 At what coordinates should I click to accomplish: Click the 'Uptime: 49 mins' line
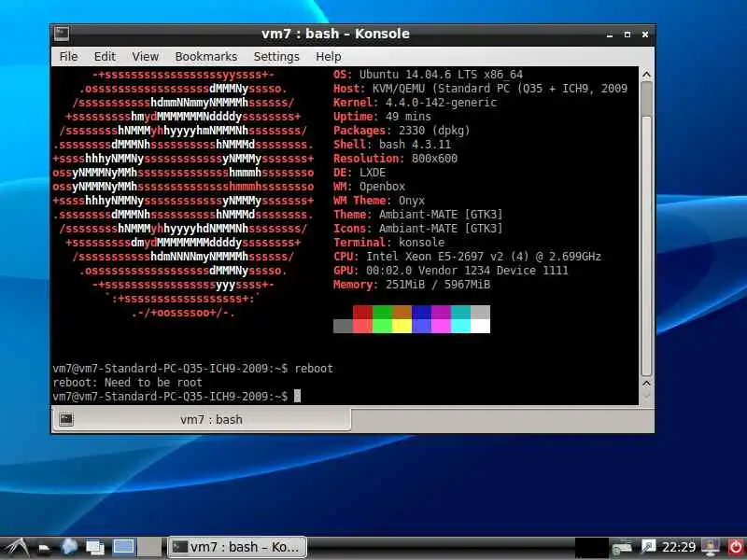[x=382, y=117]
